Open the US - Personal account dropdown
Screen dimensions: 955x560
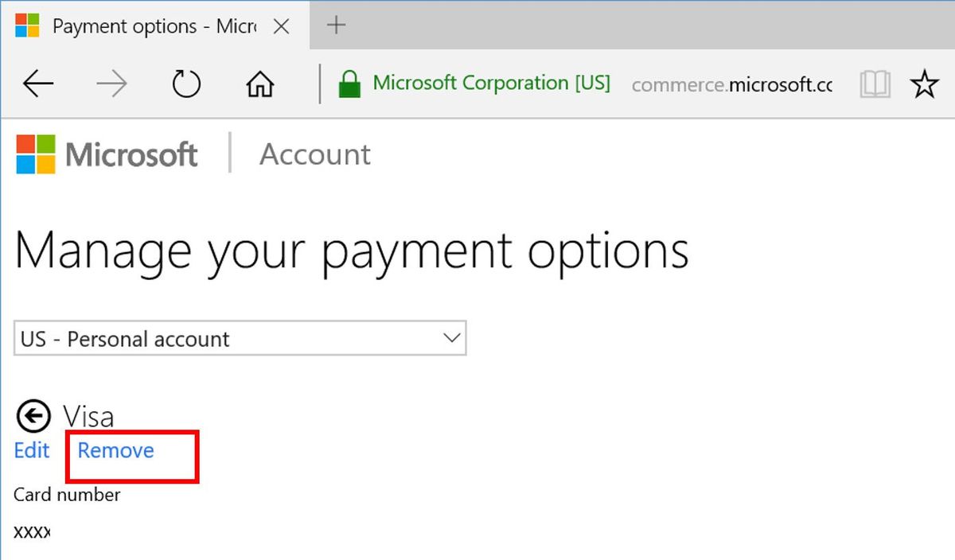(x=239, y=338)
